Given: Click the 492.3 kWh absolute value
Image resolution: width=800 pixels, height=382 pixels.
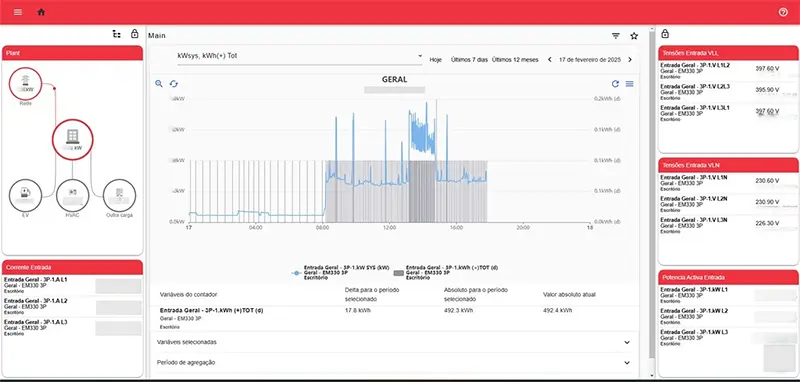Looking at the screenshot, I should point(458,310).
